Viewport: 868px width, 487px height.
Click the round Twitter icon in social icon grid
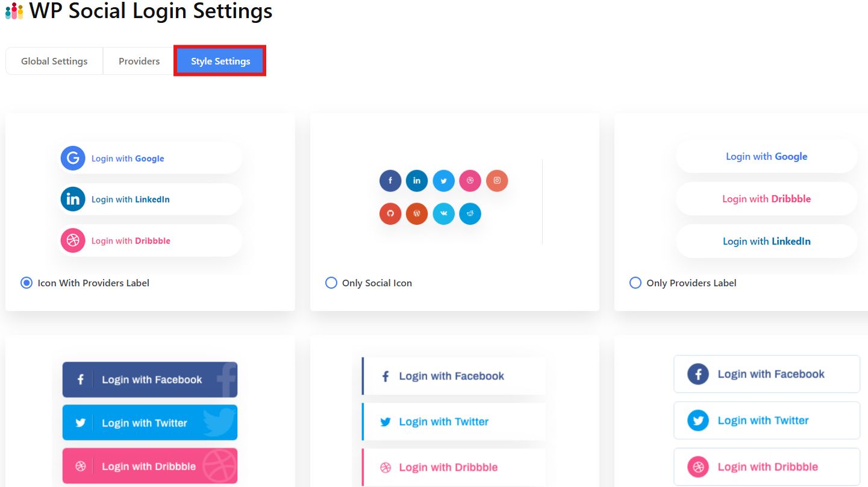tap(443, 180)
